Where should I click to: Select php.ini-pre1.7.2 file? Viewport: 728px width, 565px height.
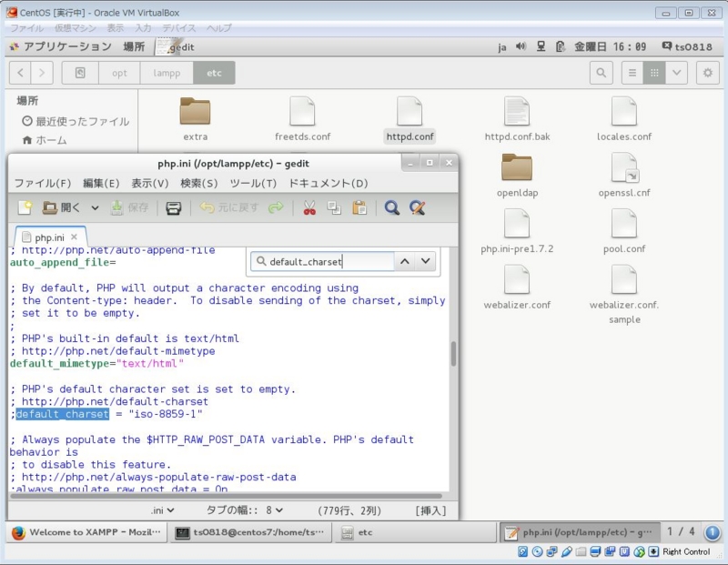[x=517, y=232]
